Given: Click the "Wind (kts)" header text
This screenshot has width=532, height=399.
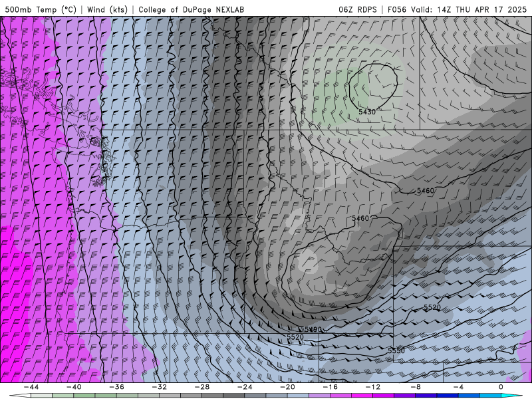Looking at the screenshot, I should 107,9.
